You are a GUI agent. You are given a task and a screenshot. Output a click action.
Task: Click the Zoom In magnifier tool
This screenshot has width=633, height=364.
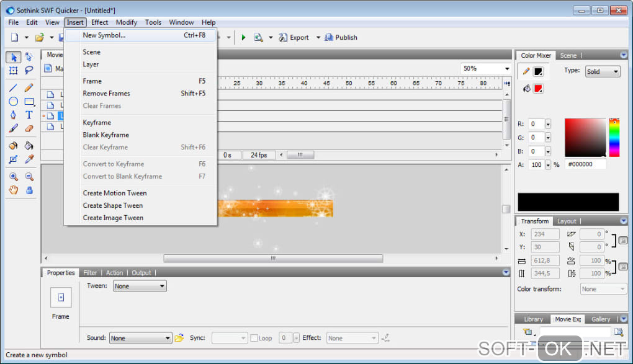tap(13, 177)
